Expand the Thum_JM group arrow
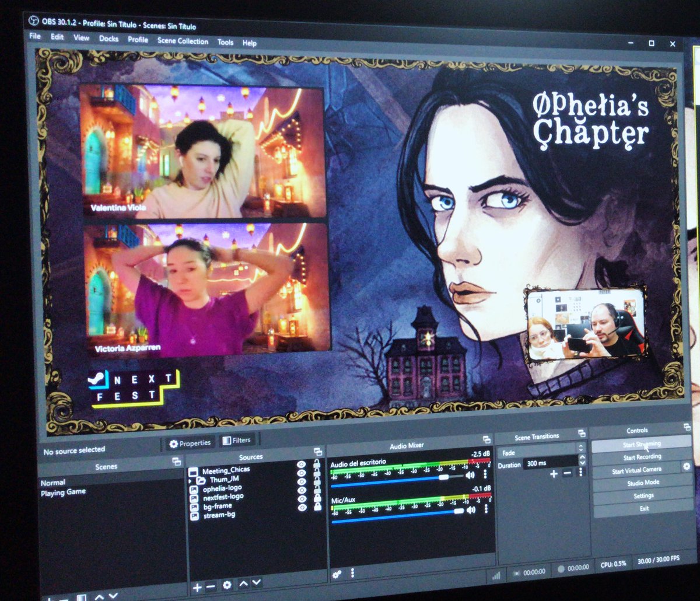 tap(190, 481)
